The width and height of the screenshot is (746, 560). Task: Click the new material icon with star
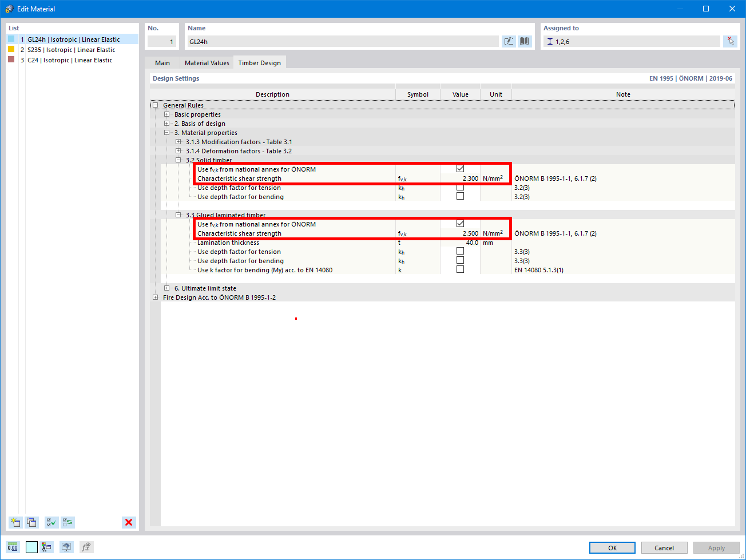[x=16, y=522]
